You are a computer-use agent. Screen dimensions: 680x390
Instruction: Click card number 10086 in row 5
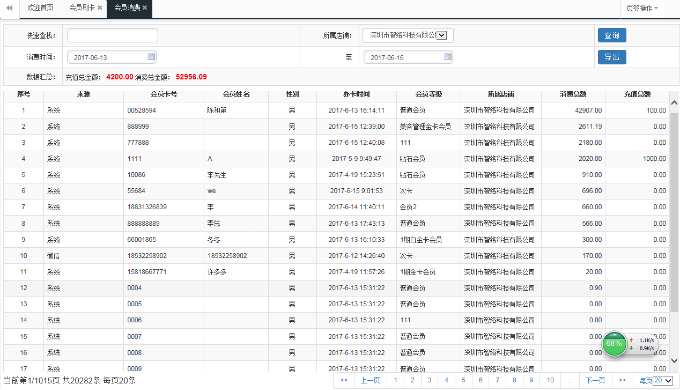[x=136, y=175]
